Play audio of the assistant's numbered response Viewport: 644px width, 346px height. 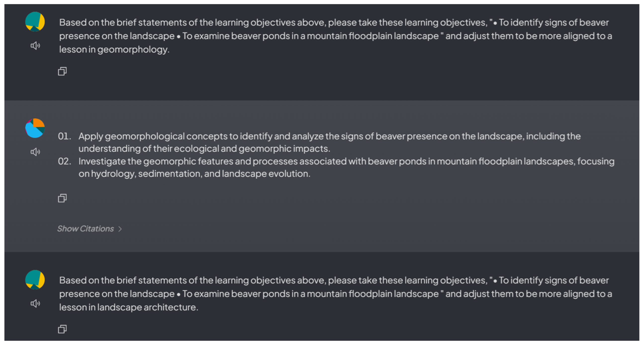pyautogui.click(x=35, y=152)
